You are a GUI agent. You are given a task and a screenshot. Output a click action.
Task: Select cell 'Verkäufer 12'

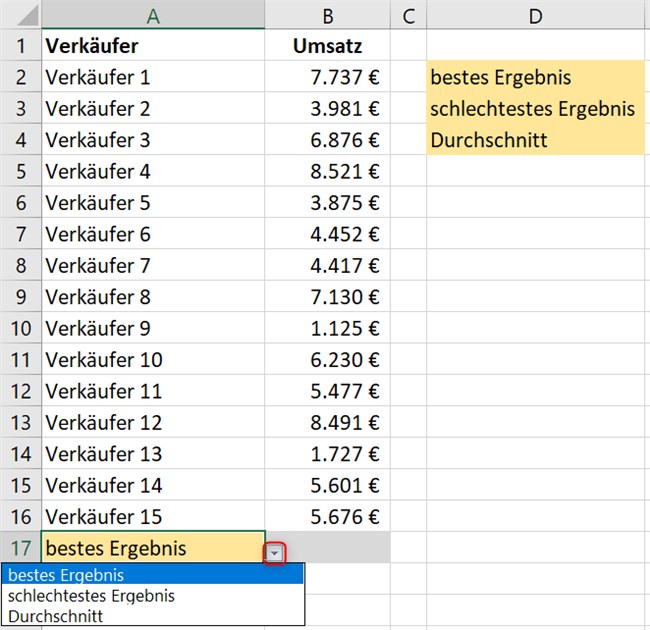153,422
